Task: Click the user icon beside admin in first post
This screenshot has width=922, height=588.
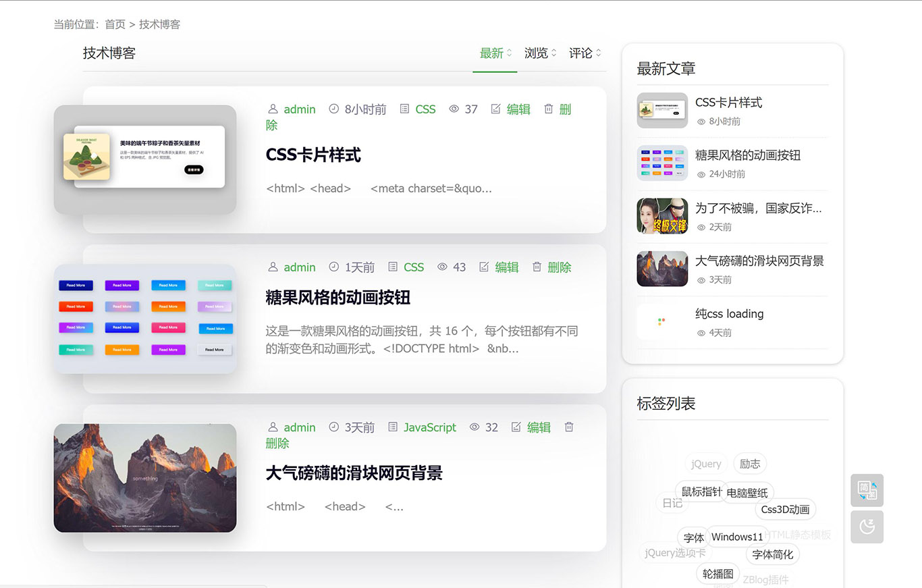Action: pos(273,109)
